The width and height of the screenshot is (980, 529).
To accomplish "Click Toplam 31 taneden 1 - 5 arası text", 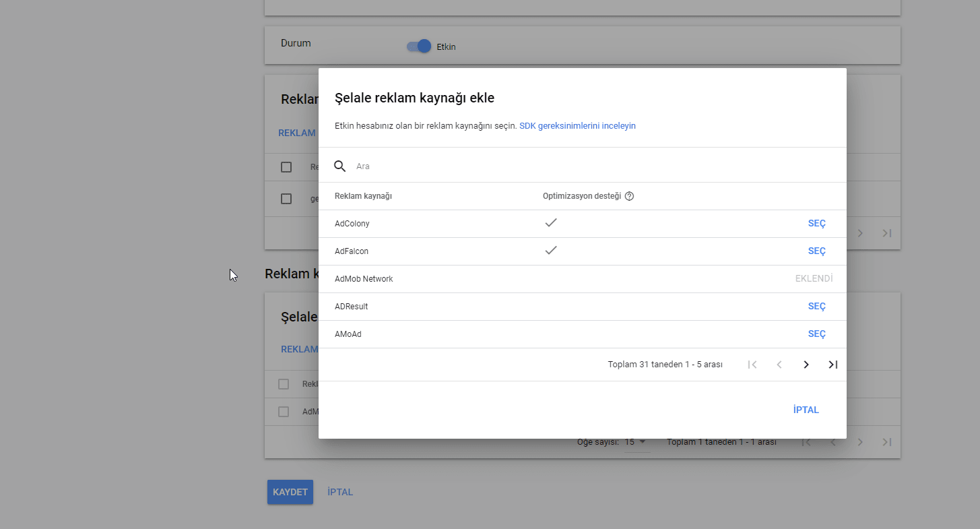I will pyautogui.click(x=665, y=365).
